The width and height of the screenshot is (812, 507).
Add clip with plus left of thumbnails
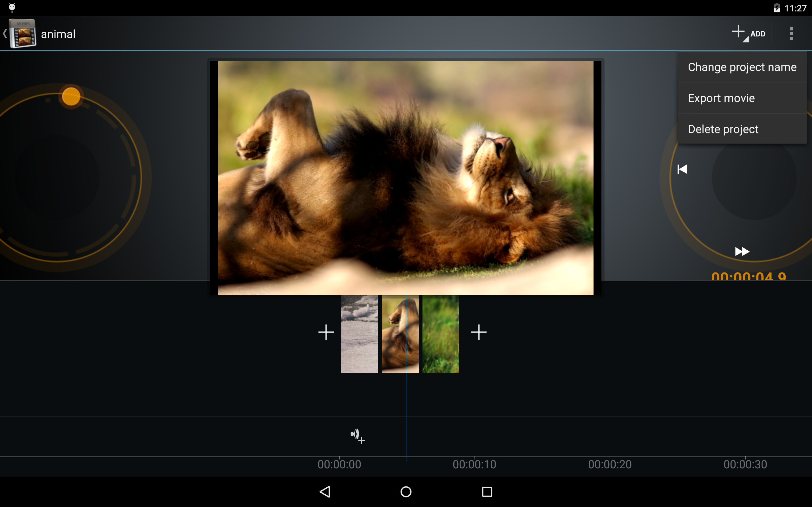326,332
